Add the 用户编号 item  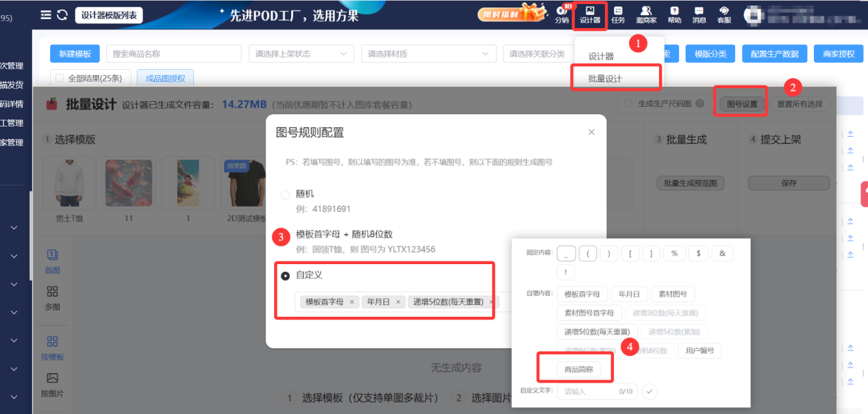[700, 351]
